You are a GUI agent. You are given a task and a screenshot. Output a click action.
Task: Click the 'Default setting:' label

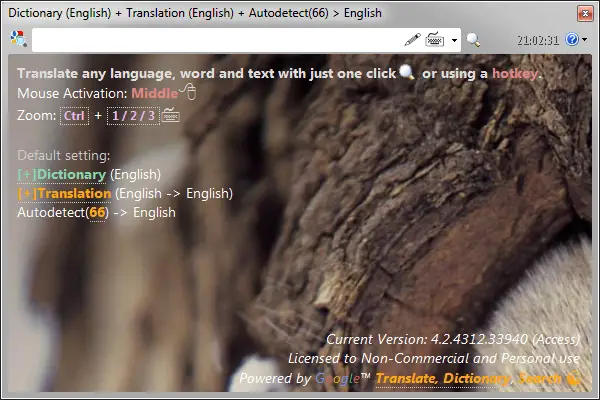click(64, 155)
